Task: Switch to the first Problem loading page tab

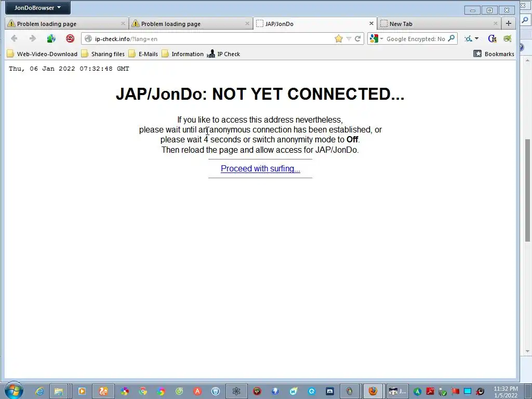Action: coord(66,24)
